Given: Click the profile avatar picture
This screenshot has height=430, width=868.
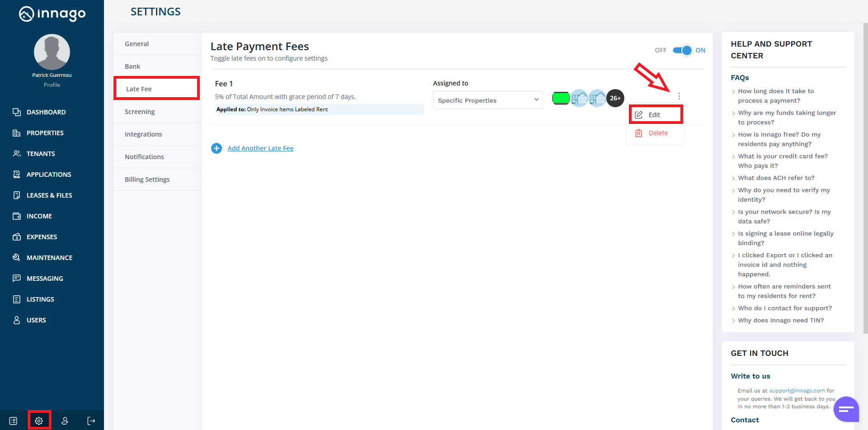Looking at the screenshot, I should pos(52,52).
